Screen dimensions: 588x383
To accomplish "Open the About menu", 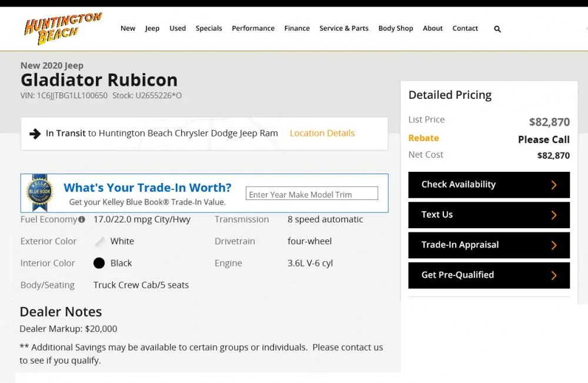I will (433, 28).
